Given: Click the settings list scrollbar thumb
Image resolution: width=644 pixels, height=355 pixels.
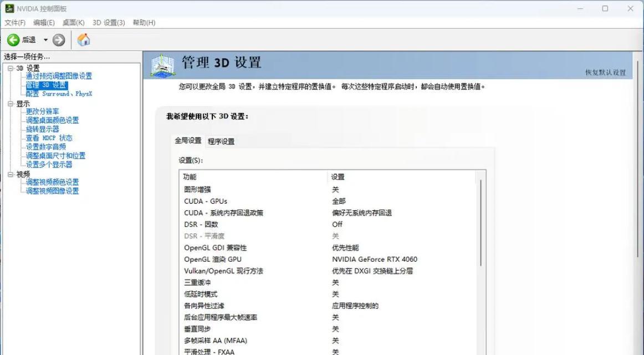Looking at the screenshot, I should (x=481, y=222).
